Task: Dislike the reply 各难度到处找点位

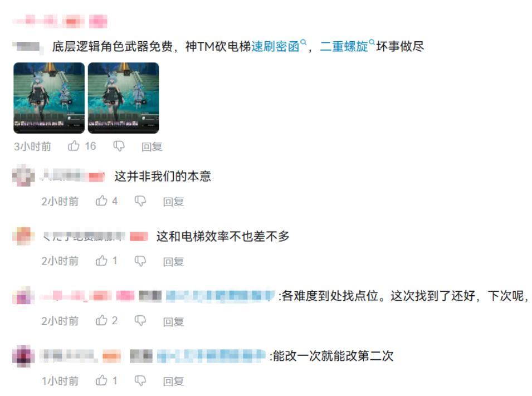Action: tap(140, 321)
